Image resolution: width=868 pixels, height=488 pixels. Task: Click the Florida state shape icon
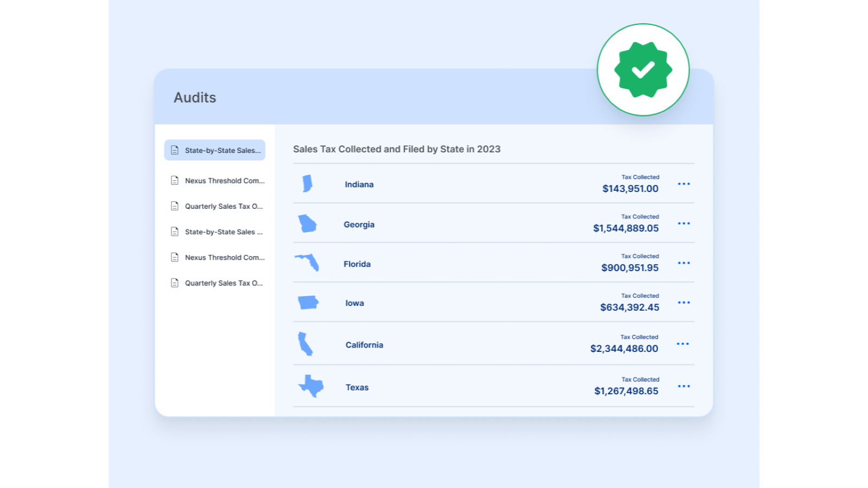pos(307,262)
